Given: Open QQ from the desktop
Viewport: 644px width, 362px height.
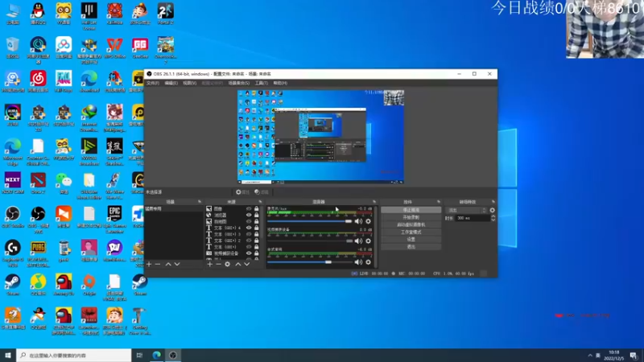Looking at the screenshot, I should (x=38, y=14).
